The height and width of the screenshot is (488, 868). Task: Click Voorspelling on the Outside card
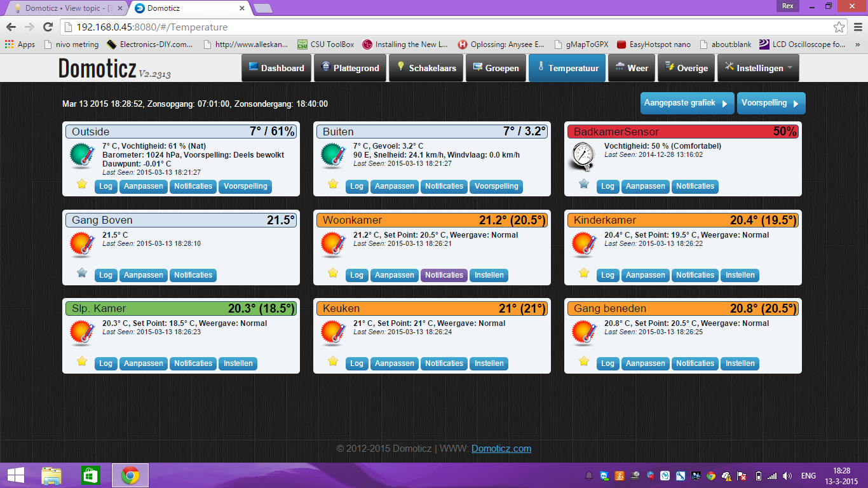point(245,186)
